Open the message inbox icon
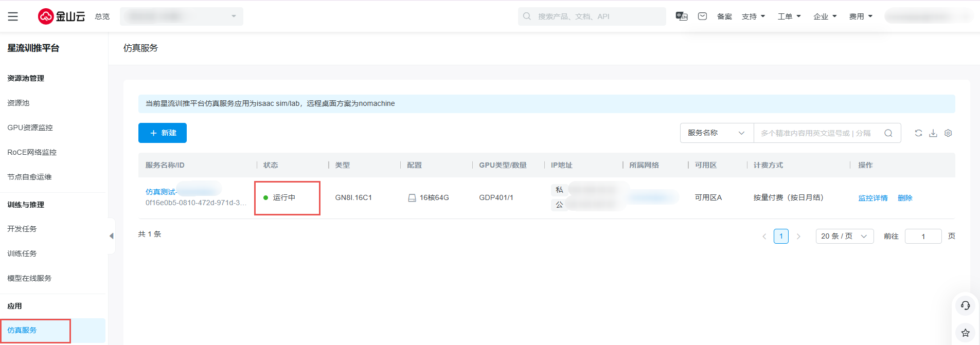This screenshot has height=345, width=980. (x=702, y=16)
